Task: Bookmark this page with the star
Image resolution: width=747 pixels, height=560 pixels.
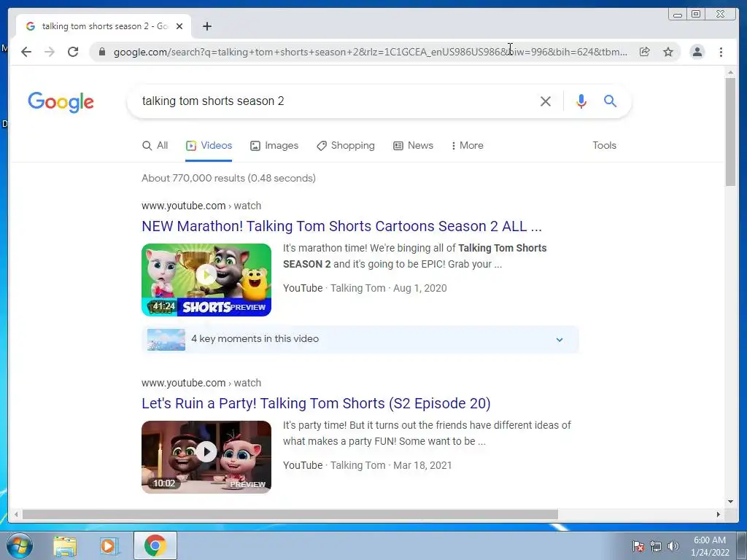Action: pos(668,52)
